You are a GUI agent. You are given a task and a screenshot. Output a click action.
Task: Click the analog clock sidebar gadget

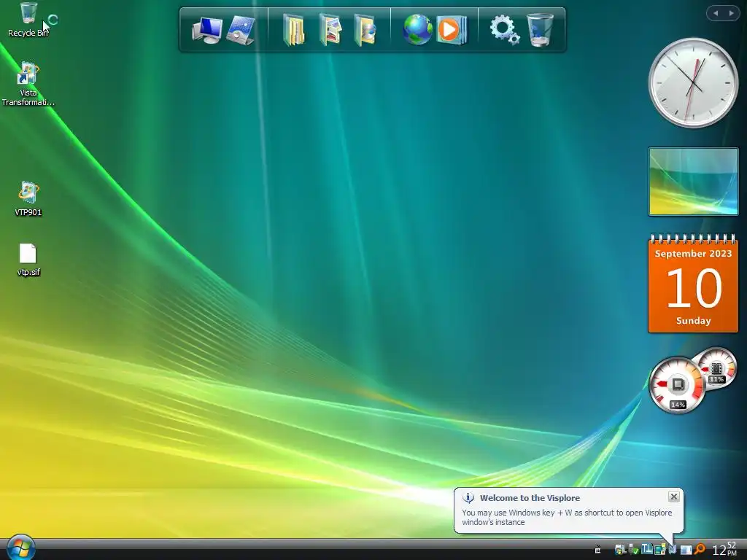[693, 83]
